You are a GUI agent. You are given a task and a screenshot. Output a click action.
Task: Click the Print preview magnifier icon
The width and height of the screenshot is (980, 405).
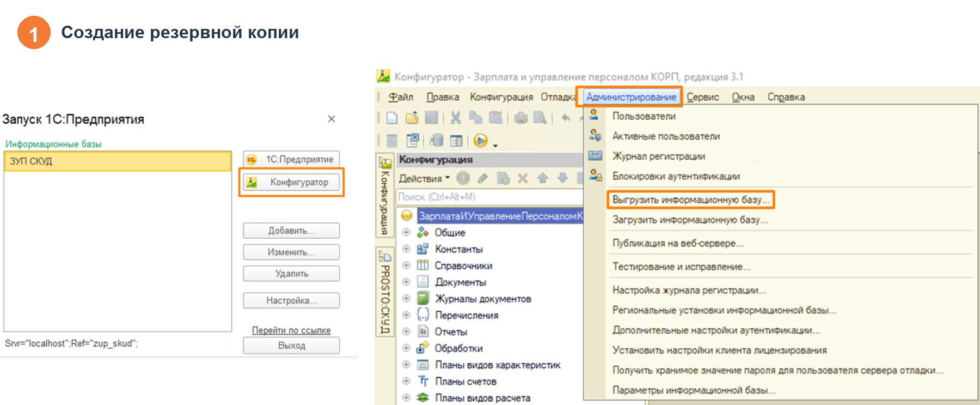540,117
